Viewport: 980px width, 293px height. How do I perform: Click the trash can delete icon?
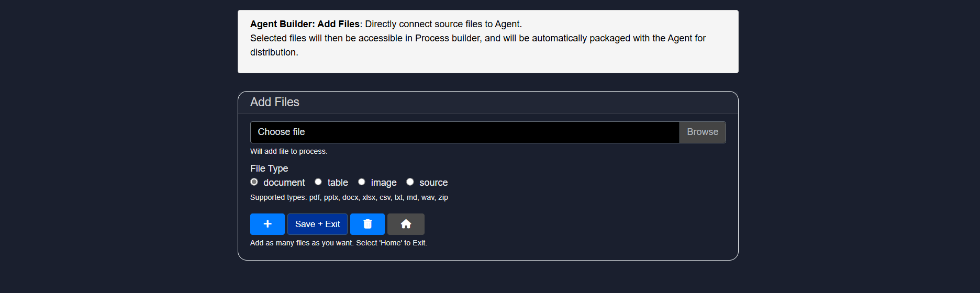coord(367,224)
